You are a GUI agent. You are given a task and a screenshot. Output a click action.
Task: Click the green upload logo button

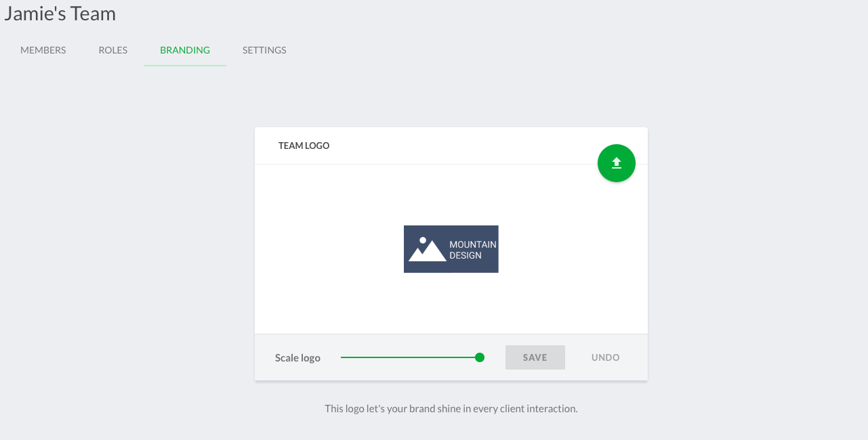[617, 163]
